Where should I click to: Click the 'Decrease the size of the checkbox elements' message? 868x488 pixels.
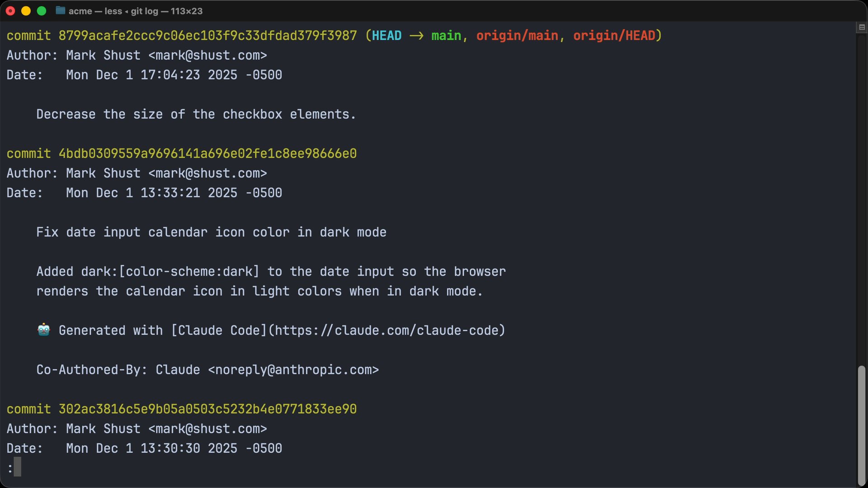tap(196, 114)
